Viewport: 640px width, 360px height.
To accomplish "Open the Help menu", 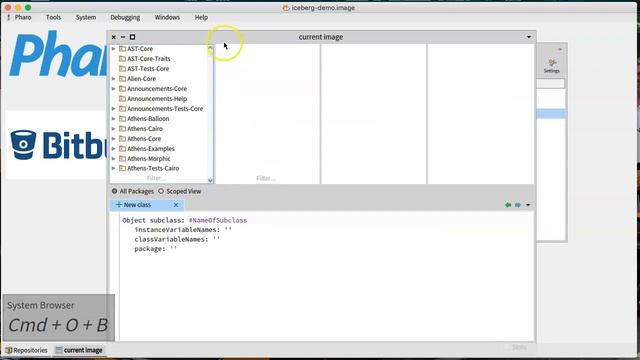I will [x=201, y=17].
